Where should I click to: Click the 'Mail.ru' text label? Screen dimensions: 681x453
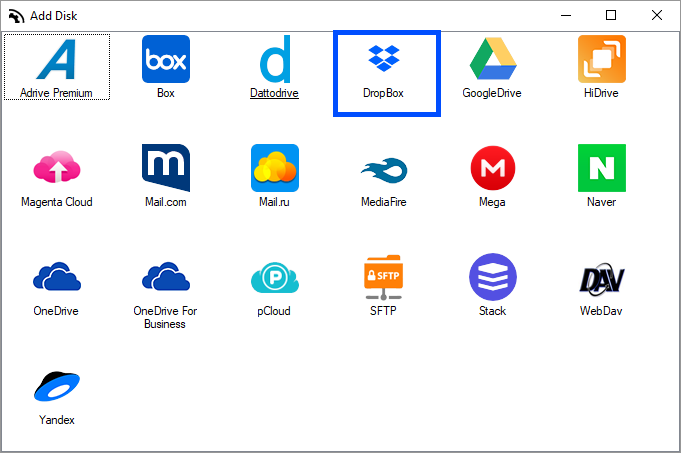point(274,202)
